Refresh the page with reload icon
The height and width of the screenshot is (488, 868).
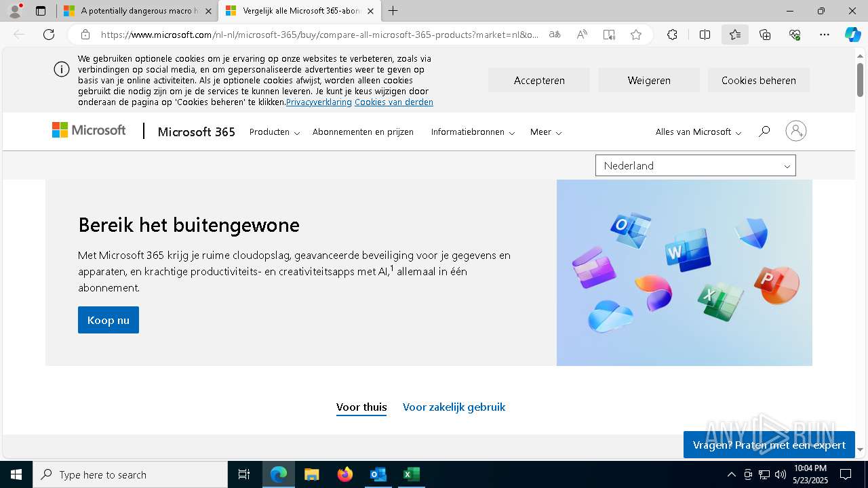click(49, 35)
